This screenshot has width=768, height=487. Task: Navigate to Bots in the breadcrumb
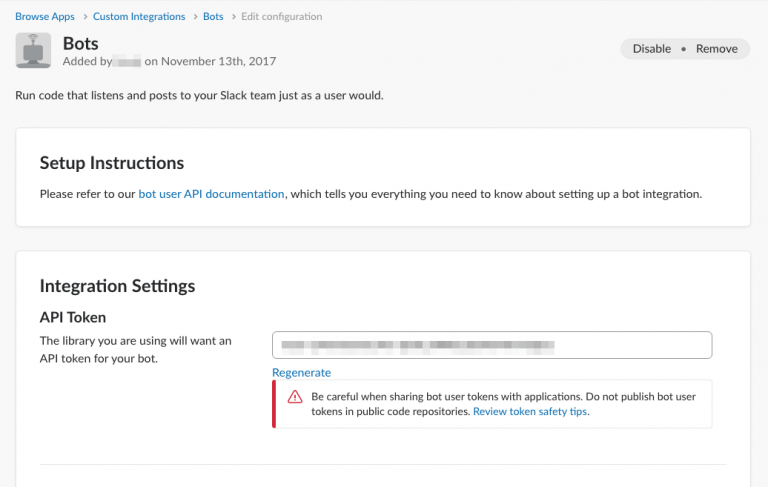pyautogui.click(x=213, y=17)
